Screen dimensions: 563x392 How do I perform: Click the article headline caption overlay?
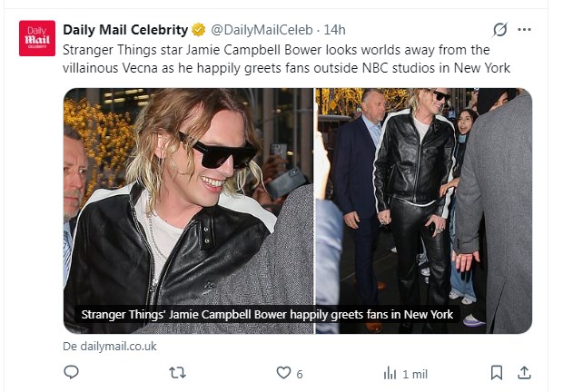coord(267,316)
